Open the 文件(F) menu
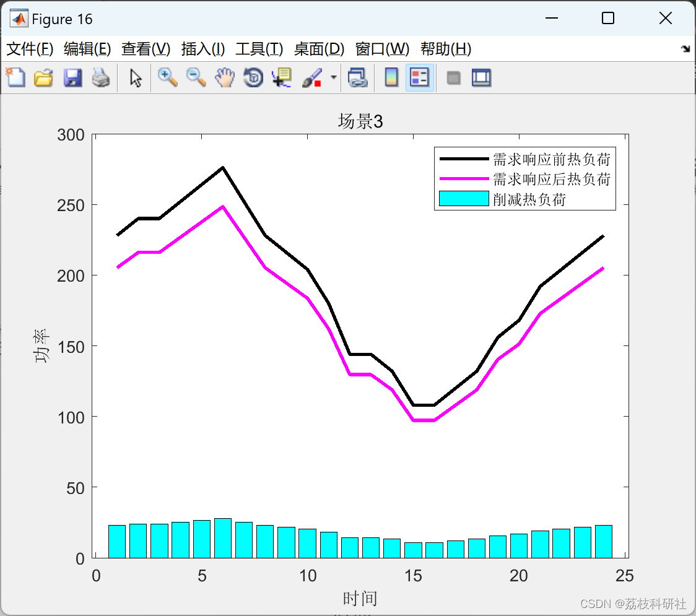The image size is (696, 616). tap(30, 49)
